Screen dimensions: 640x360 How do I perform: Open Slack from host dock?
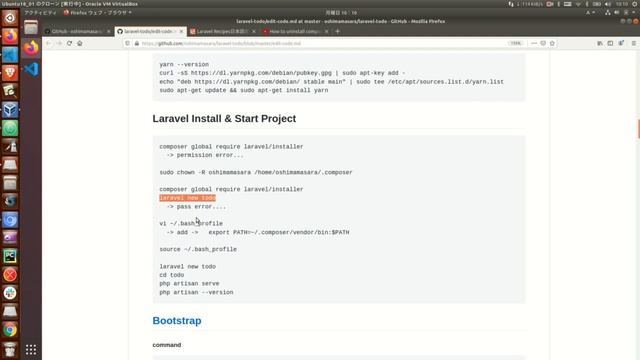10,293
